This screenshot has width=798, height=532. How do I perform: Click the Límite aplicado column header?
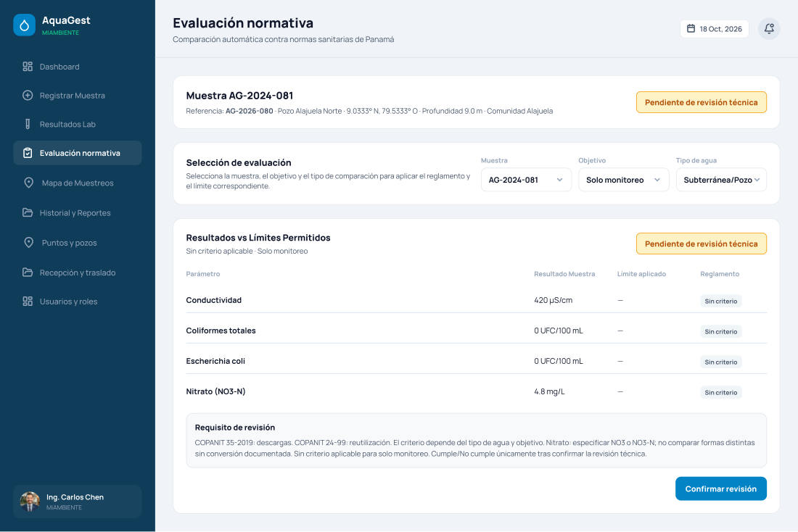click(x=641, y=274)
